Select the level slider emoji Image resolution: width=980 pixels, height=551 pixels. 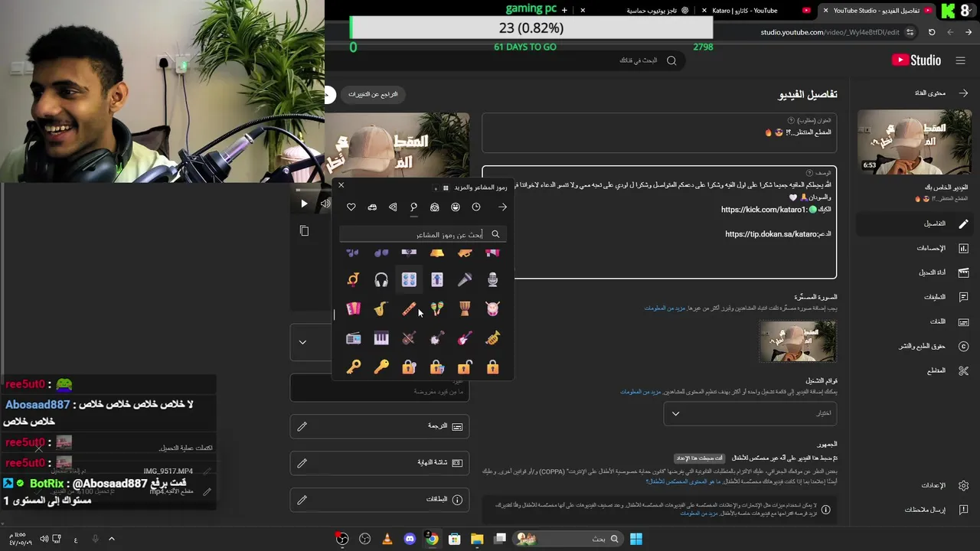click(x=437, y=280)
